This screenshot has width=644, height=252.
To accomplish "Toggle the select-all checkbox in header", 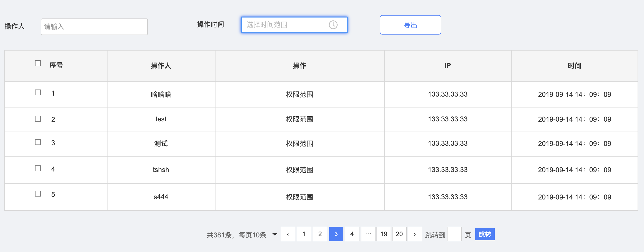I will tap(38, 63).
